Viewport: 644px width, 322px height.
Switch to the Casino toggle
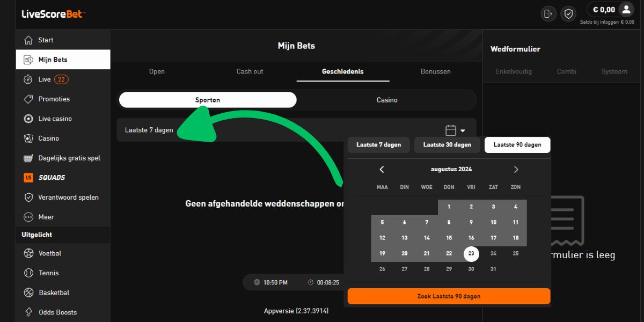tap(387, 100)
